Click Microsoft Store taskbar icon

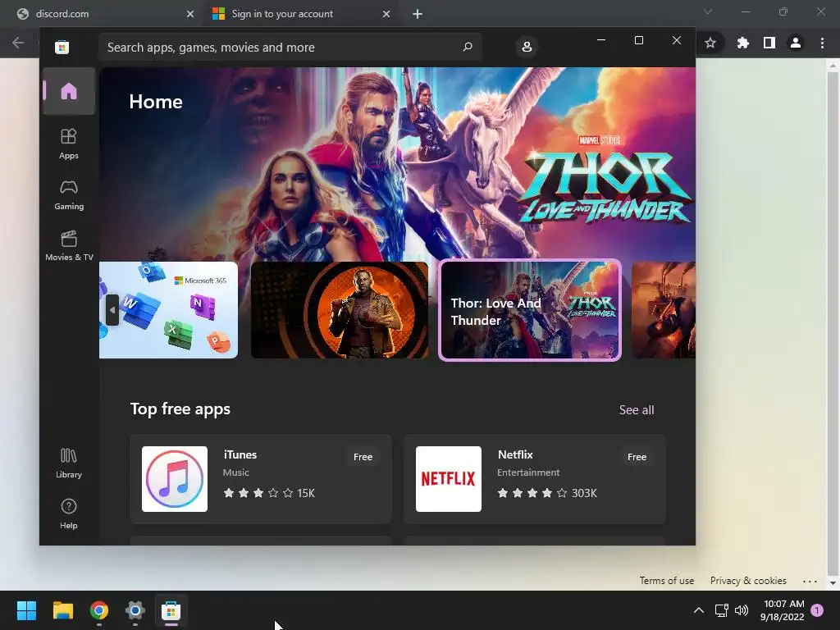coord(171,610)
